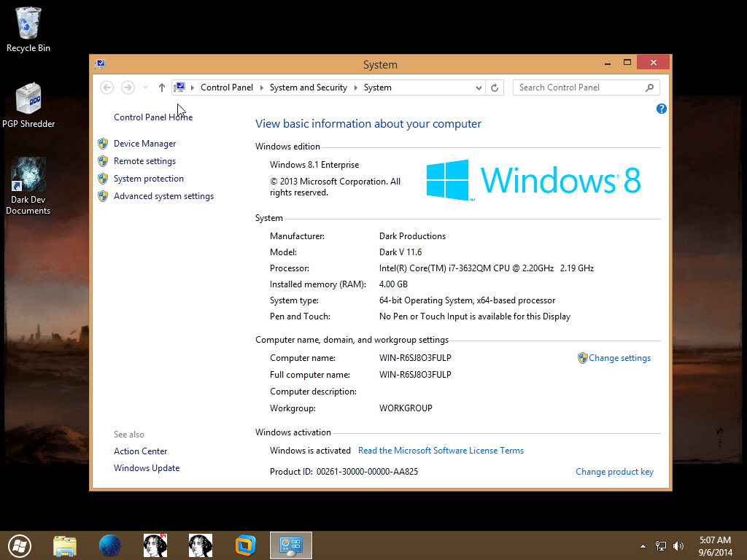The image size is (747, 560).
Task: Click shield icon beside Advanced system settings
Action: tap(103, 196)
